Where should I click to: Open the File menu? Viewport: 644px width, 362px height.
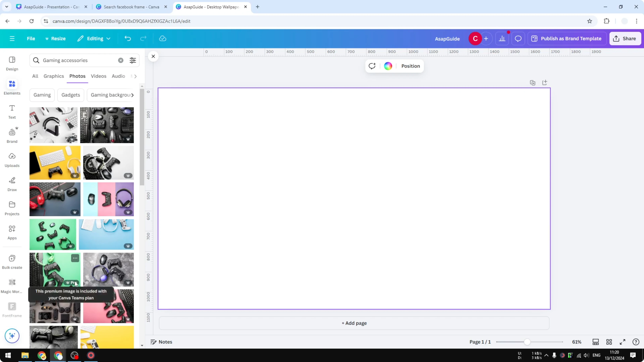pyautogui.click(x=31, y=38)
